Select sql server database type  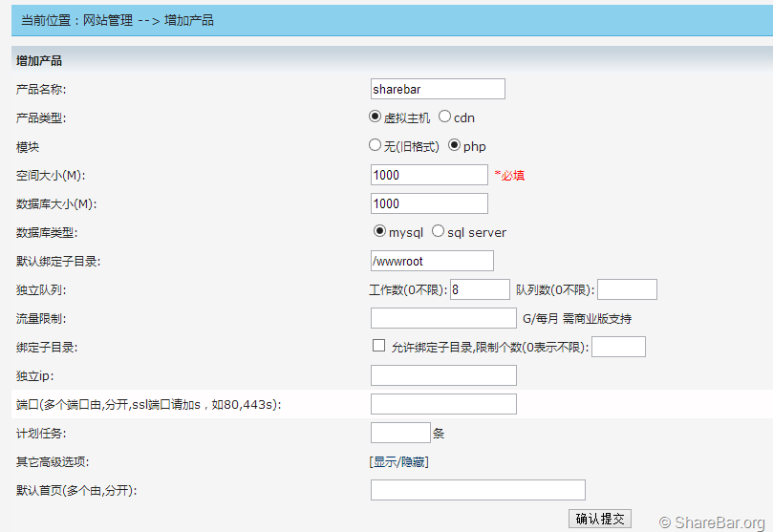439,231
